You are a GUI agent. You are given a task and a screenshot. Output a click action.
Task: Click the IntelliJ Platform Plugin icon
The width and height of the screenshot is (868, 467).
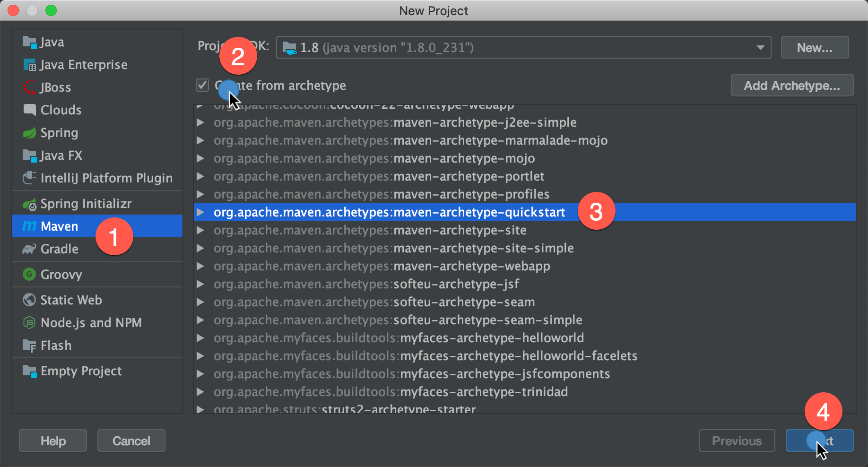(x=29, y=178)
